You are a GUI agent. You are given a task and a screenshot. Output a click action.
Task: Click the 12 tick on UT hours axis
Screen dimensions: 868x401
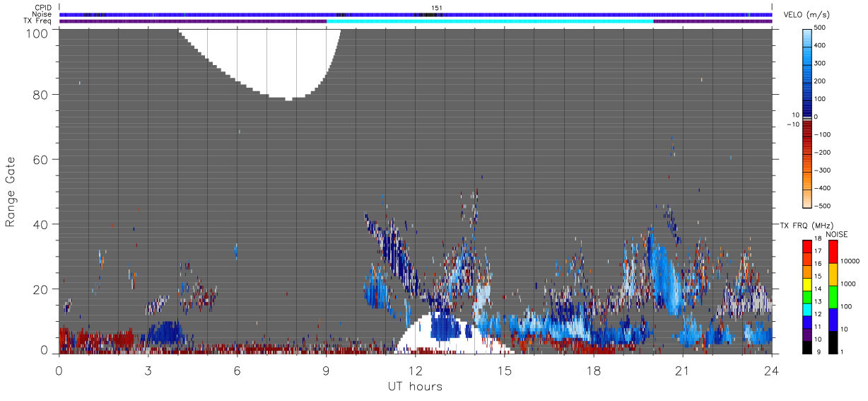(416, 370)
